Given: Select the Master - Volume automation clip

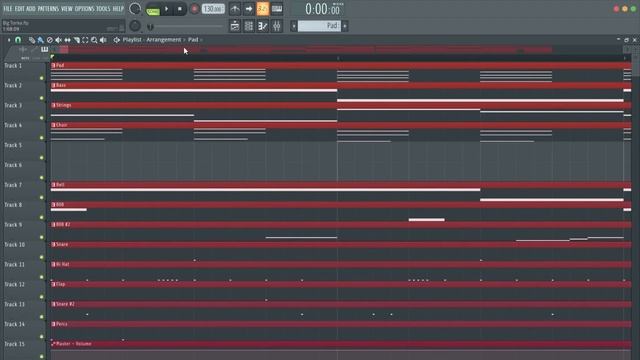Looking at the screenshot, I should (x=341, y=344).
